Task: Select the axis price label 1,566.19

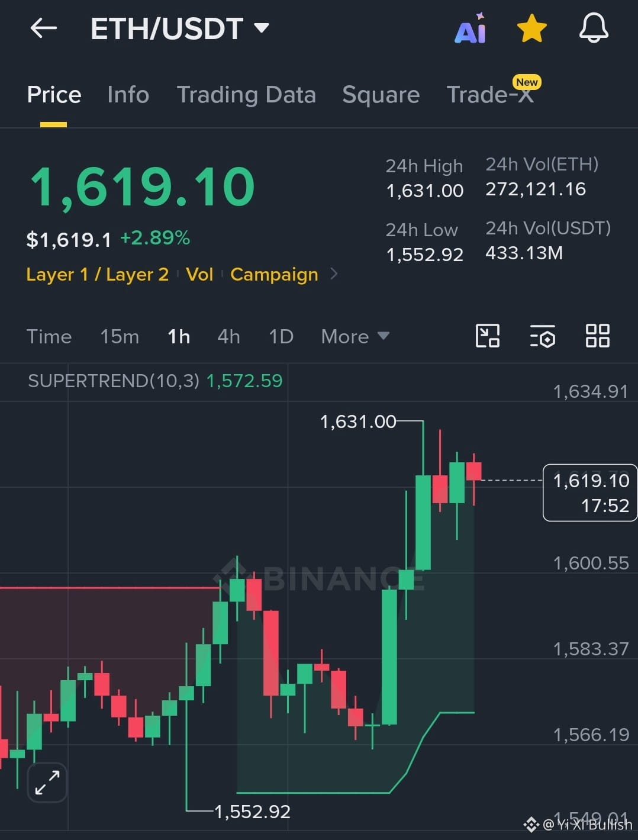Action: pos(591,735)
